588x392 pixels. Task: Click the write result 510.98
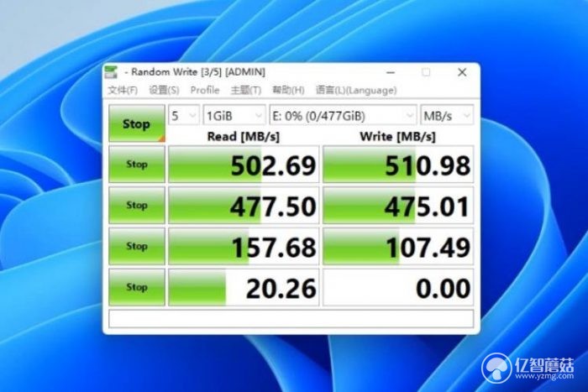398,165
